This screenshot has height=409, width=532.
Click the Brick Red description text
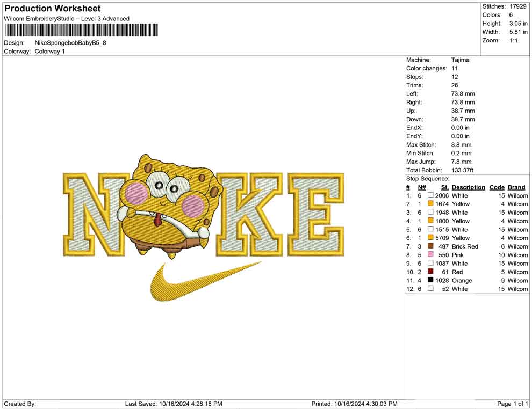(465, 246)
